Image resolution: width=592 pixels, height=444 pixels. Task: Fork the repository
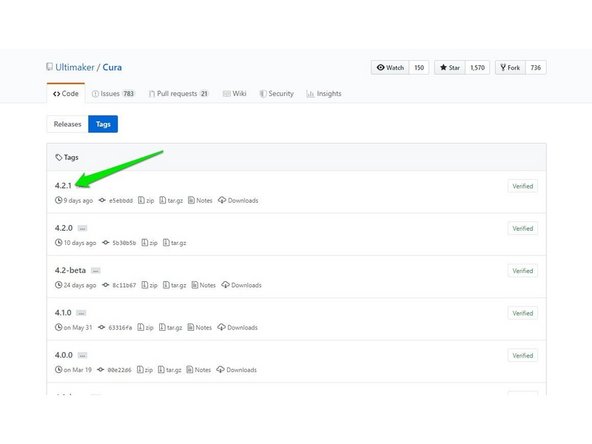pyautogui.click(x=510, y=68)
